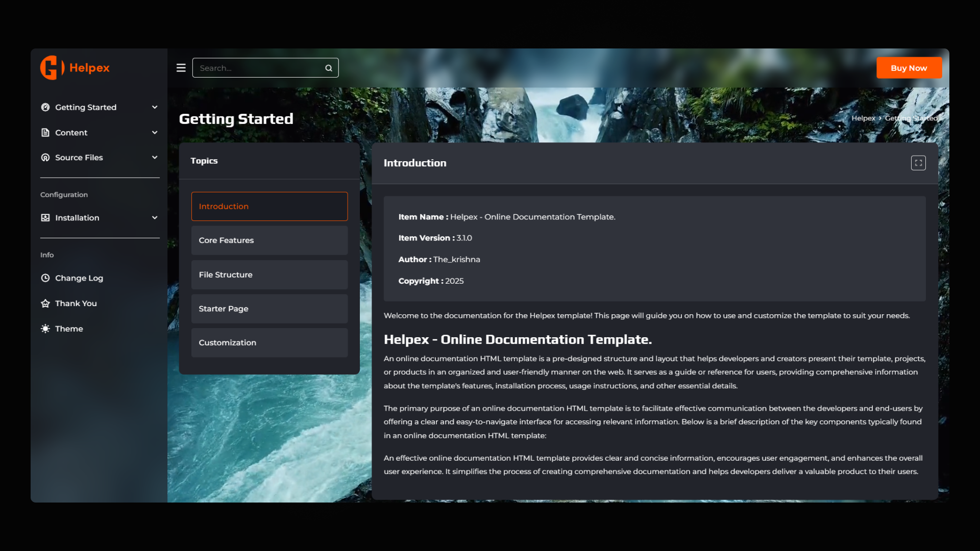Click the Theme sun icon
The image size is (980, 551).
[45, 329]
